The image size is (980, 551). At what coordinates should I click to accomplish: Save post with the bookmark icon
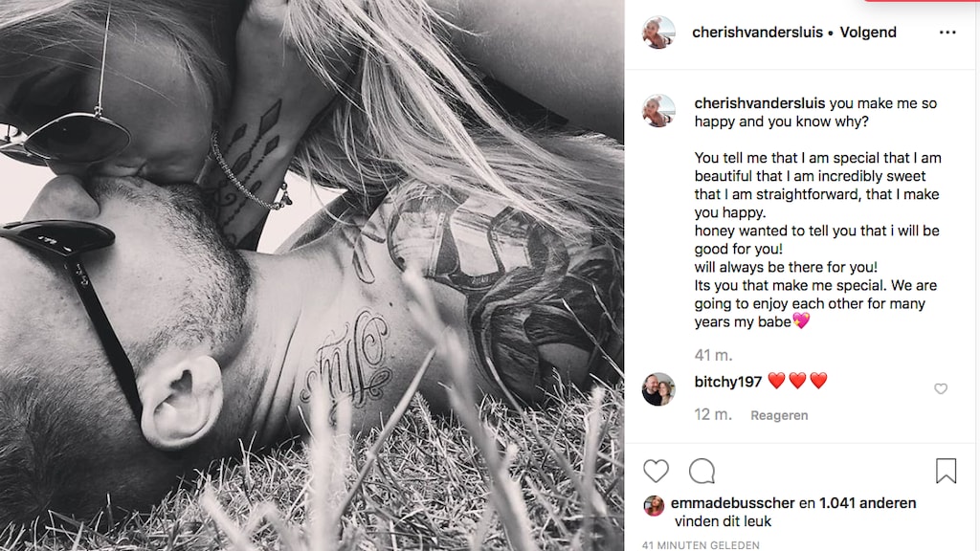946,471
